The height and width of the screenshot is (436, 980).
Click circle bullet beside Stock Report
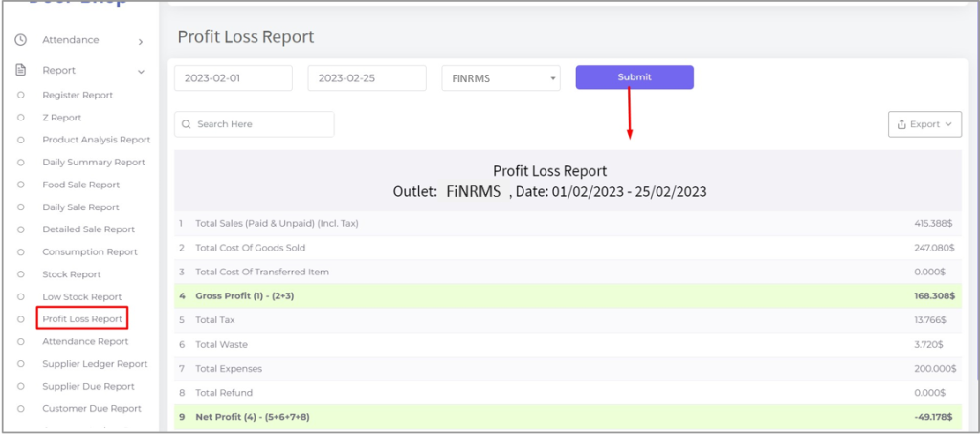(x=21, y=274)
